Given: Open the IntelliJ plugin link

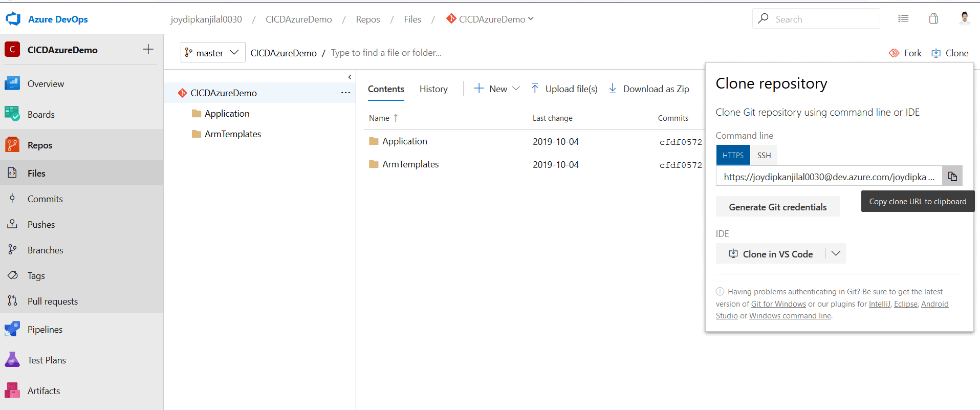Looking at the screenshot, I should tap(879, 304).
